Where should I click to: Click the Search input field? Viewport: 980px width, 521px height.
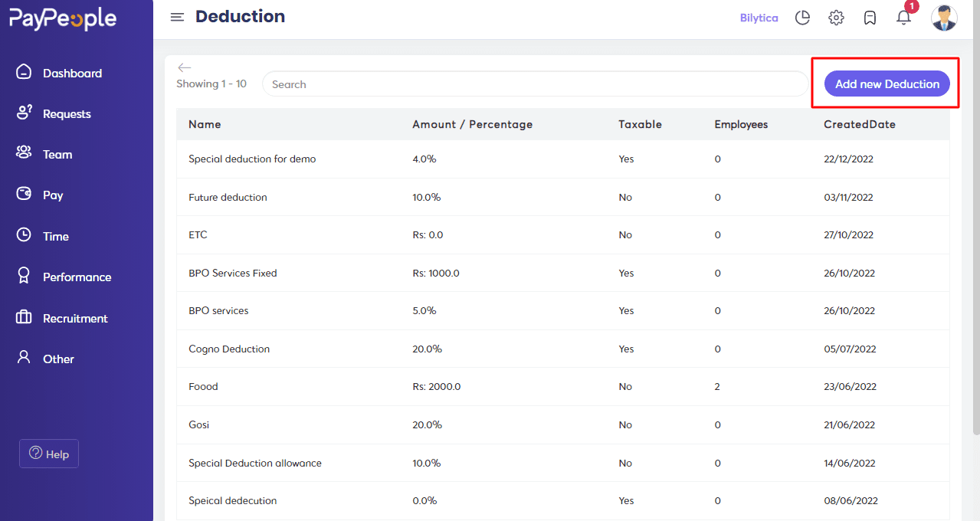click(x=535, y=84)
